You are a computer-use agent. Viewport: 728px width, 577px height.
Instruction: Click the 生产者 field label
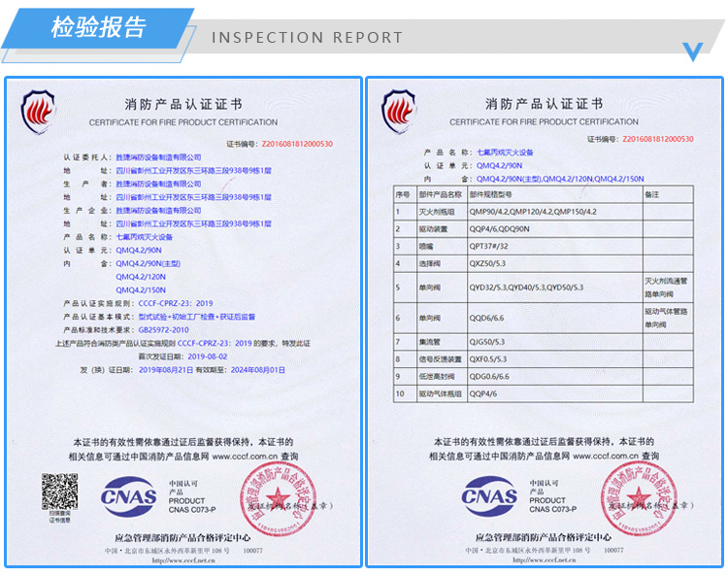(x=87, y=184)
